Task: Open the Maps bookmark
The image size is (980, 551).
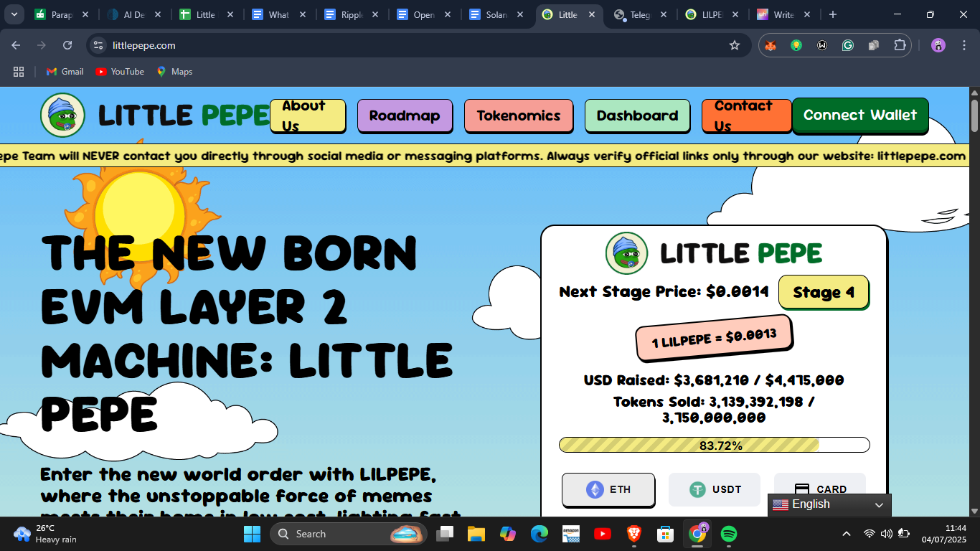Action: [174, 72]
